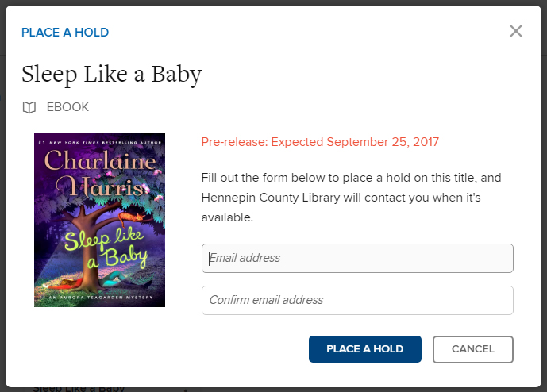Click the Sleep Like a Baby heading

tap(112, 75)
